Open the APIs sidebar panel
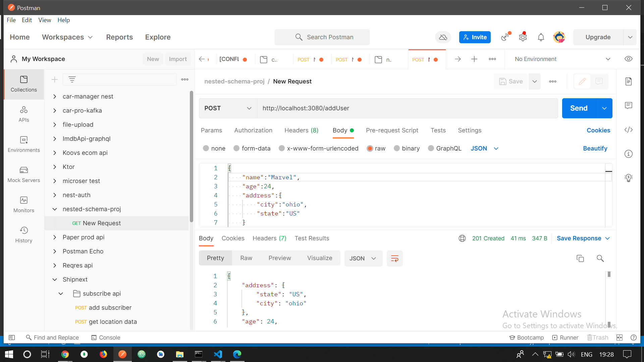This screenshot has height=362, width=644. (x=24, y=114)
